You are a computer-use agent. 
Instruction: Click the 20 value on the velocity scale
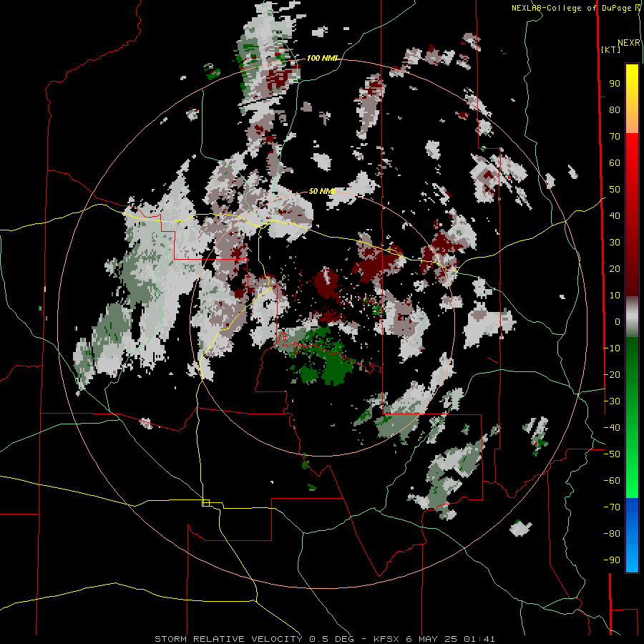pos(615,268)
